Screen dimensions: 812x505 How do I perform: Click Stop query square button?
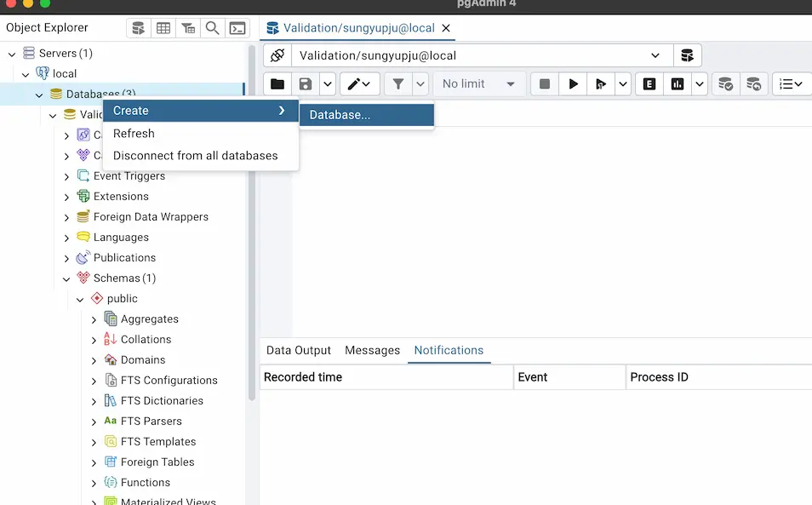point(545,84)
